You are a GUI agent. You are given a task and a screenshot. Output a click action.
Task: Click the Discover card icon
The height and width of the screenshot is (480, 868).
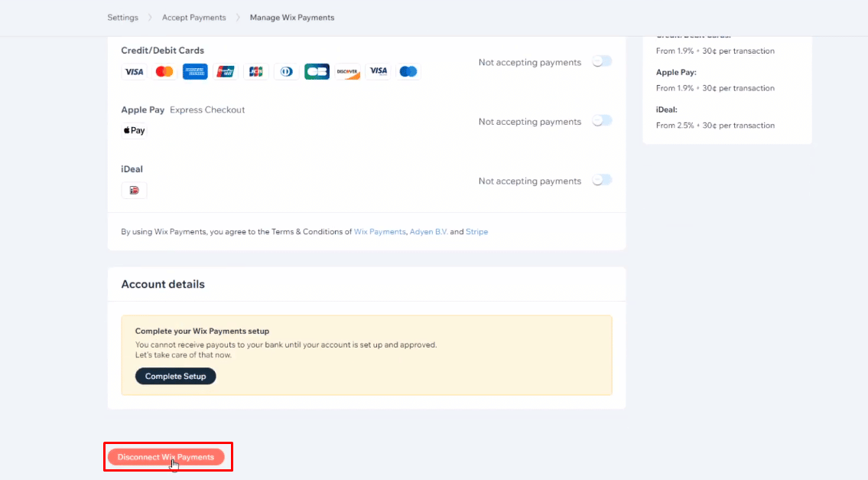pos(348,71)
